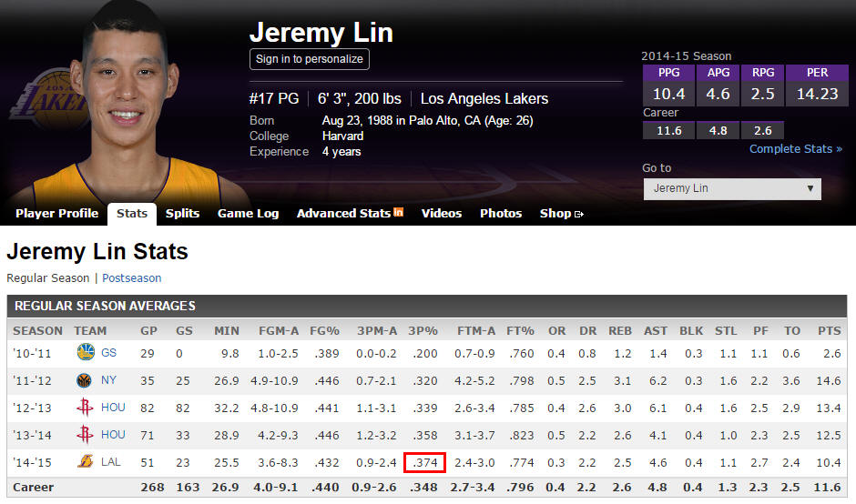Click the Rockets logo in '13-'14 row
856x504 pixels.
pyautogui.click(x=85, y=435)
